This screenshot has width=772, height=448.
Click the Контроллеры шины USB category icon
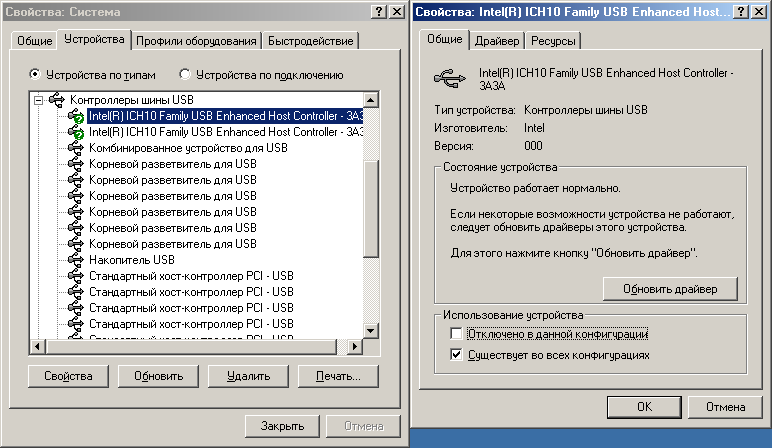58,100
